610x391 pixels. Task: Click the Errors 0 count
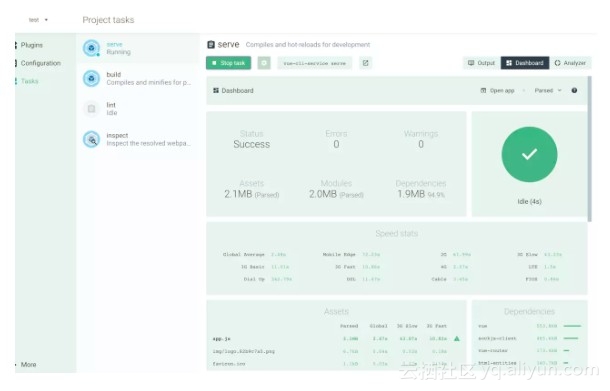point(336,144)
